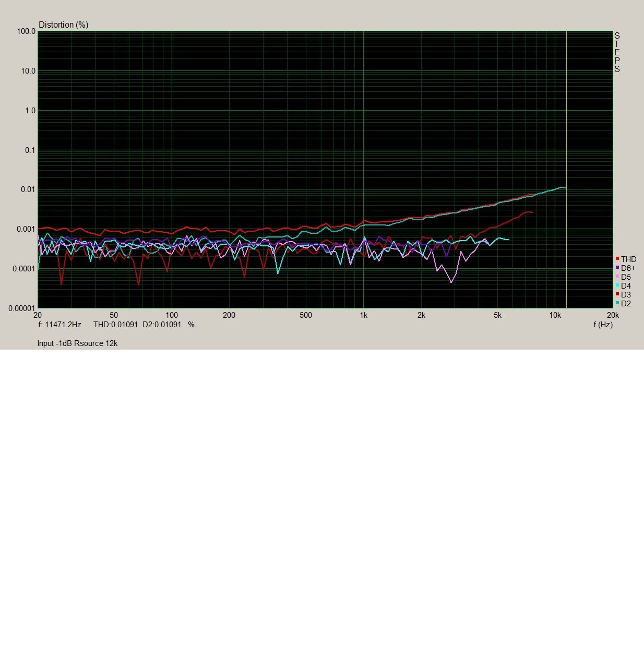Viewport: 644px width, 668px height.
Task: Click the vertical frequency cursor line
Action: [x=566, y=130]
